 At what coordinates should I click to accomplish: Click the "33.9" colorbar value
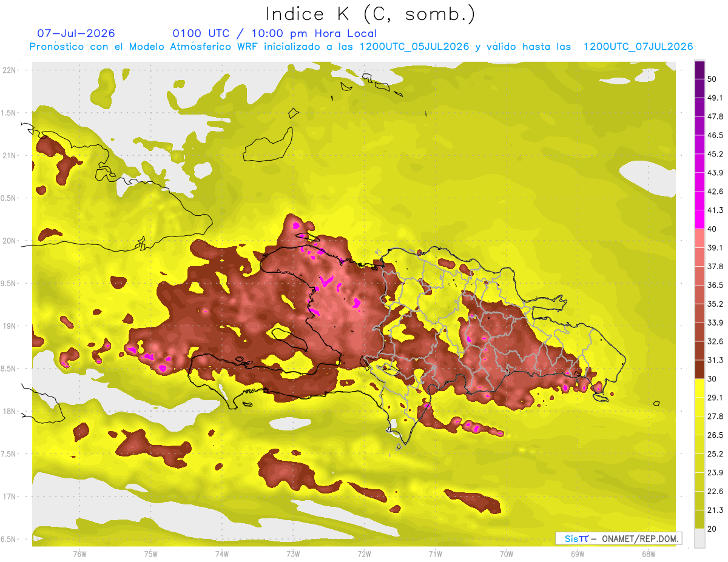[715, 323]
